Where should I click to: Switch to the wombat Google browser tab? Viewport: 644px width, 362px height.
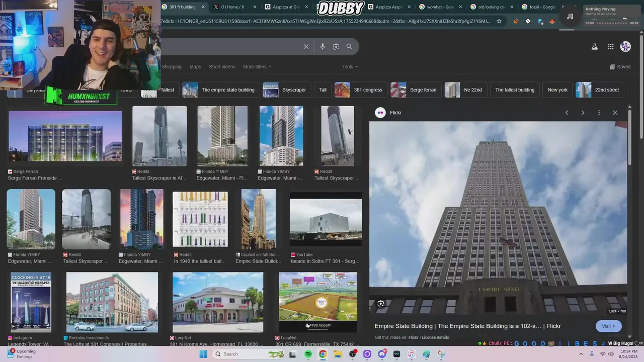[440, 7]
